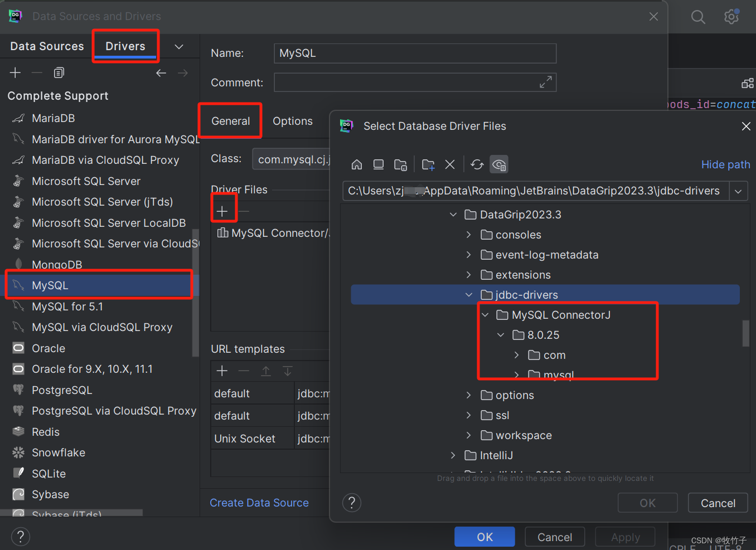Select the Snowflake driver

pos(58,452)
